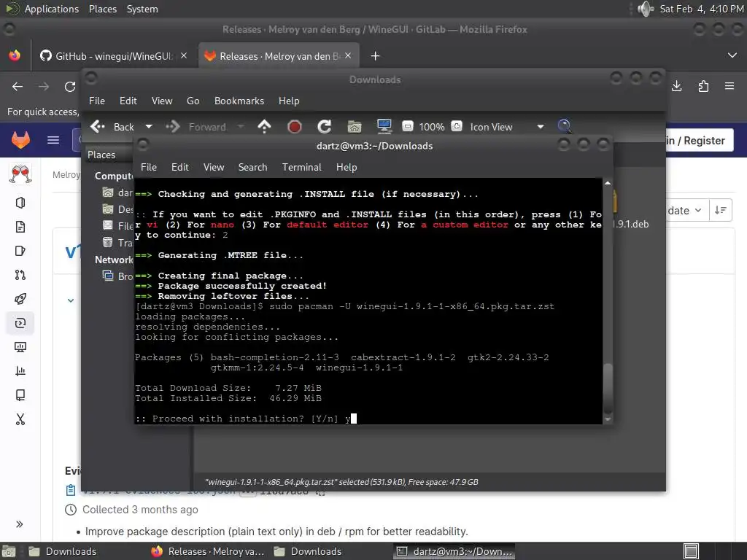Viewport: 747px width, 560px height.
Task: Click the GitLab fox logo
Action: pyautogui.click(x=20, y=140)
